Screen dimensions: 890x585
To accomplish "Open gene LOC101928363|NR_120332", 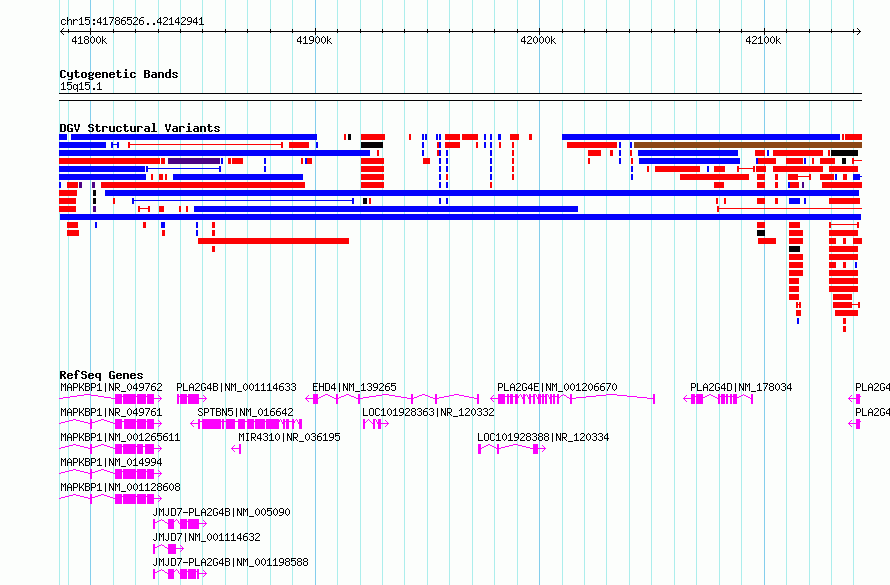I will (429, 412).
